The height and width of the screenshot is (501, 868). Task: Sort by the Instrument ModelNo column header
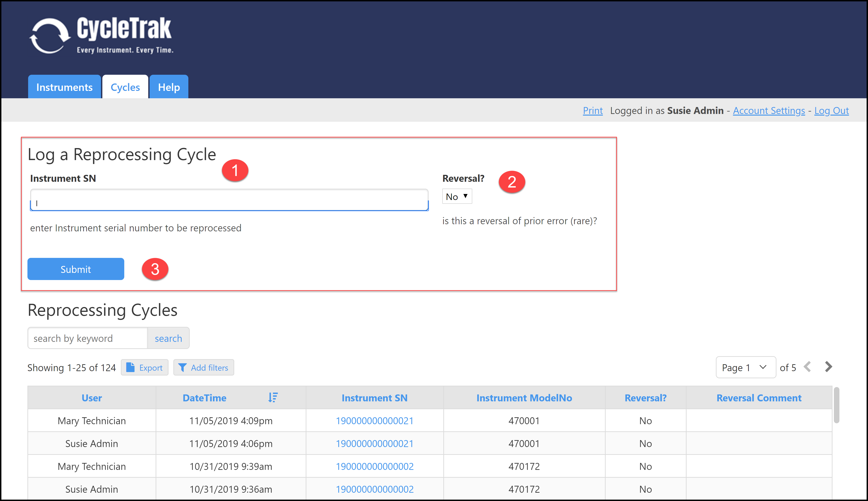coord(524,398)
